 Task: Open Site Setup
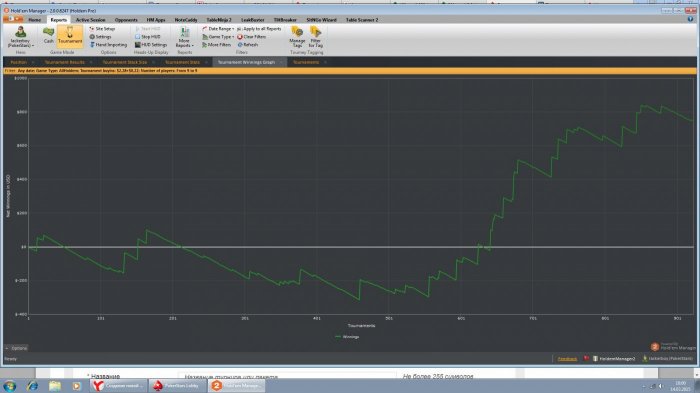(x=102, y=29)
